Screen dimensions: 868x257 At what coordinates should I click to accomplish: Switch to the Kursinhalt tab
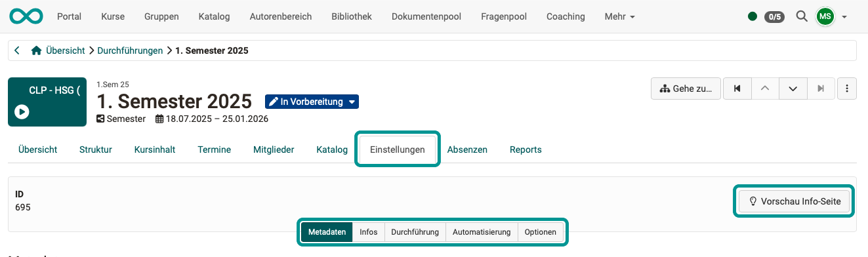(155, 149)
